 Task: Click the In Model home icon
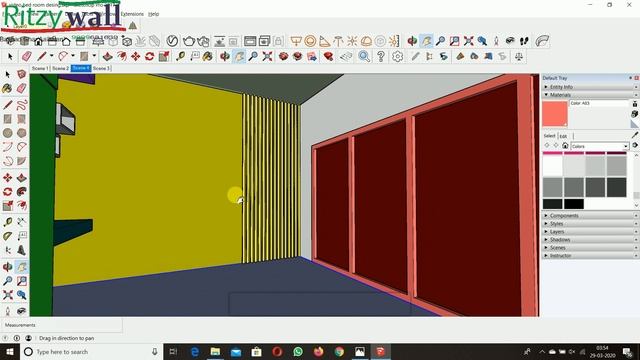point(565,146)
